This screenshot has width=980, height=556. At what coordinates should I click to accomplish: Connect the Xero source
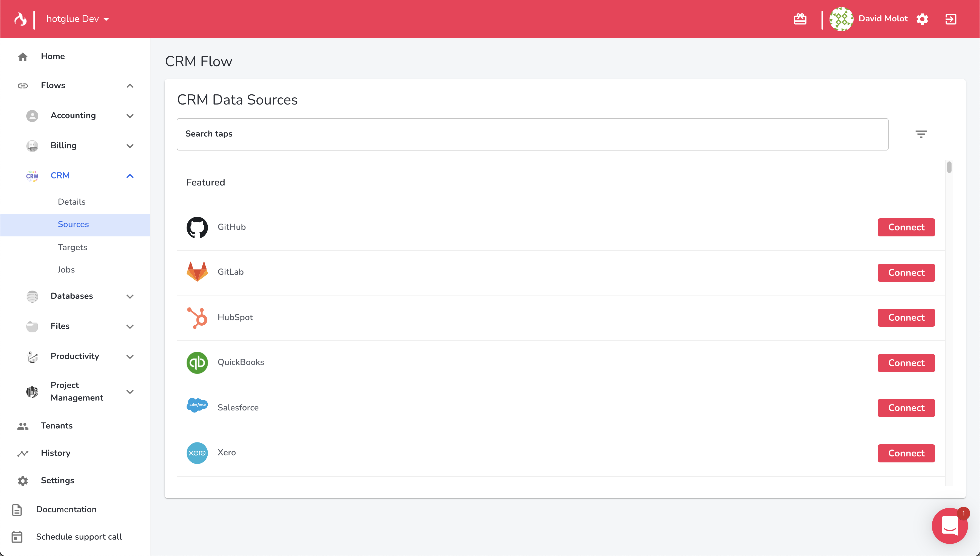tap(906, 453)
